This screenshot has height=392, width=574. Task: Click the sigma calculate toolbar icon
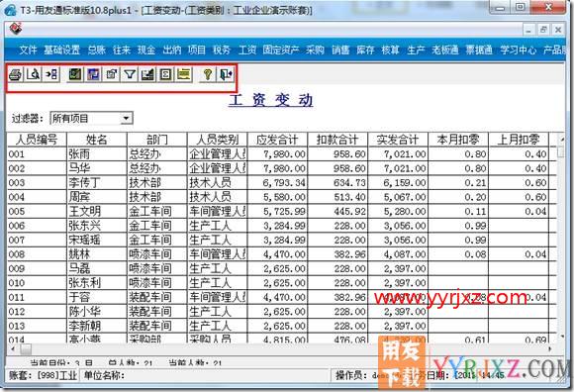click(x=165, y=74)
